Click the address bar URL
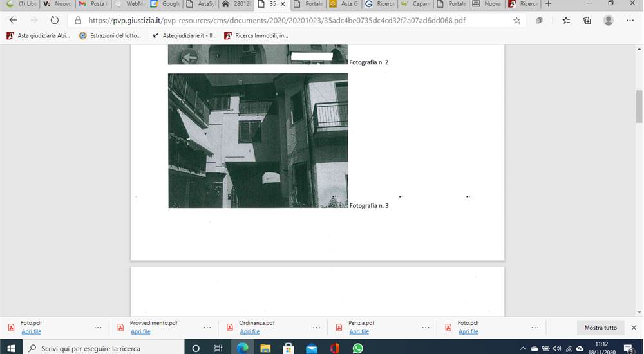Viewport: 644px width, 354px height. click(x=277, y=20)
